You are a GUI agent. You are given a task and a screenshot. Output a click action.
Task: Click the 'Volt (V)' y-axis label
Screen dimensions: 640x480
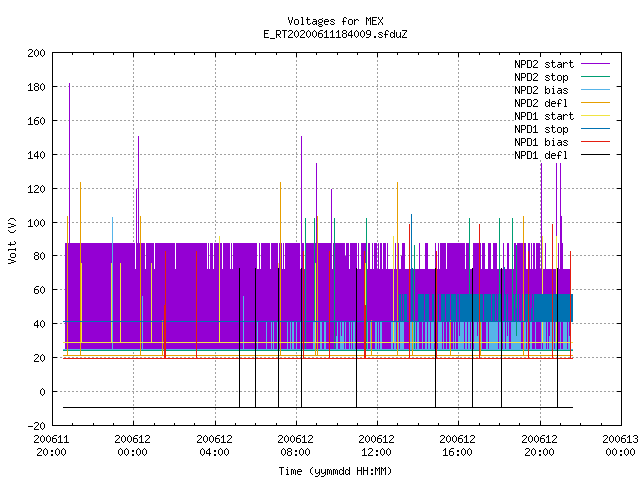pyautogui.click(x=12, y=240)
